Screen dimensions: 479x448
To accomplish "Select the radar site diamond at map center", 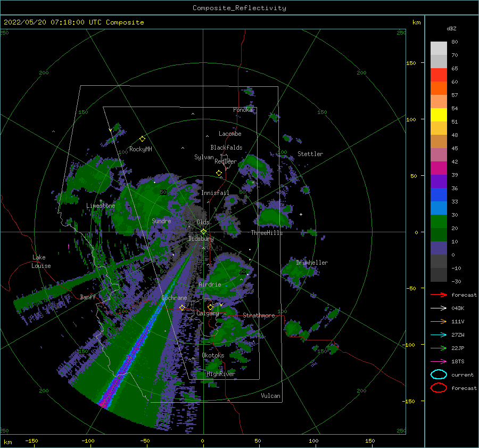I will pyautogui.click(x=203, y=232).
